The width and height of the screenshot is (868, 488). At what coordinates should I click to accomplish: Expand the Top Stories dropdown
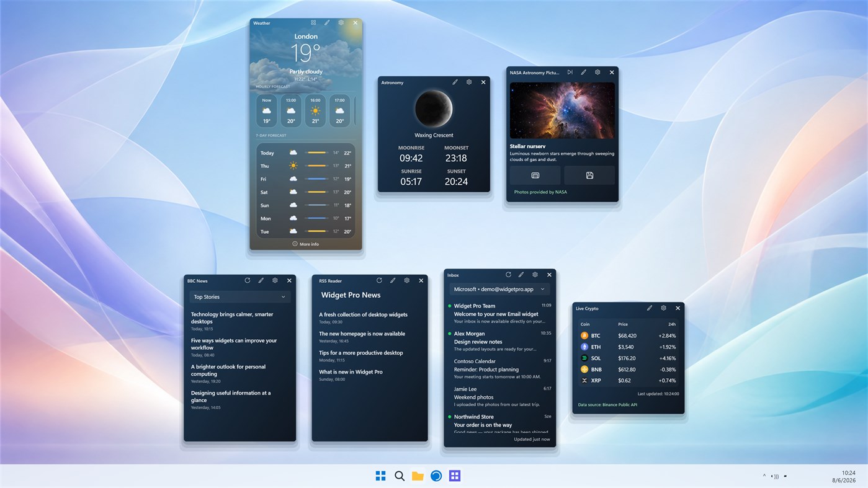239,297
